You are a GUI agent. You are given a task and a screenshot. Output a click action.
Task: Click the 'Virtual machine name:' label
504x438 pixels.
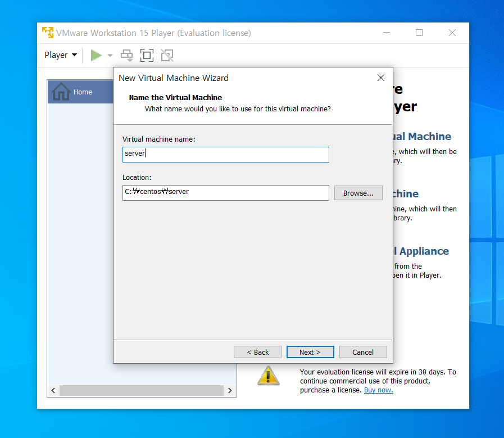(159, 139)
